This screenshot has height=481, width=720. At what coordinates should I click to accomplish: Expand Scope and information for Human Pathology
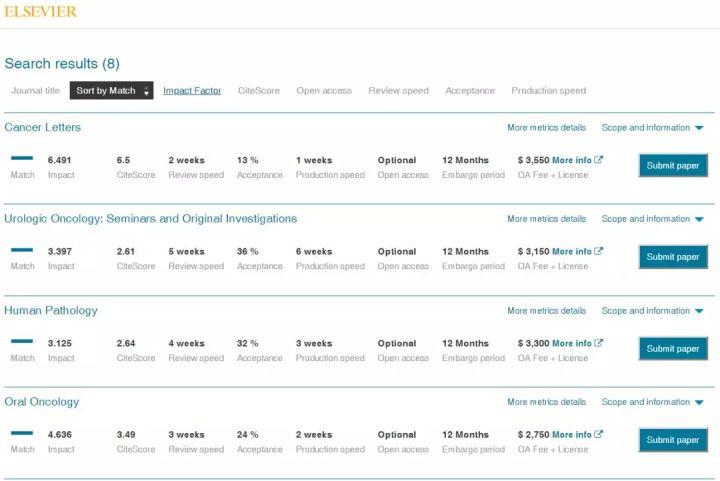click(x=652, y=311)
